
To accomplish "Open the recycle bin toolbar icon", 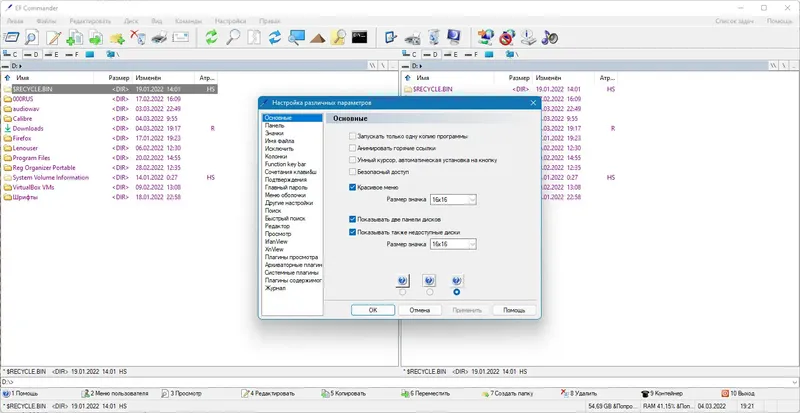I will click(433, 37).
